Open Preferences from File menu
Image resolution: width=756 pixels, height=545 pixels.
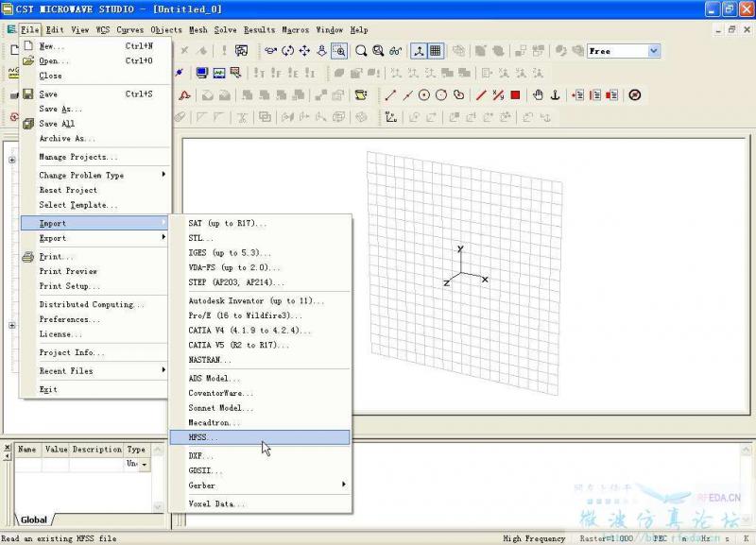[x=95, y=319]
